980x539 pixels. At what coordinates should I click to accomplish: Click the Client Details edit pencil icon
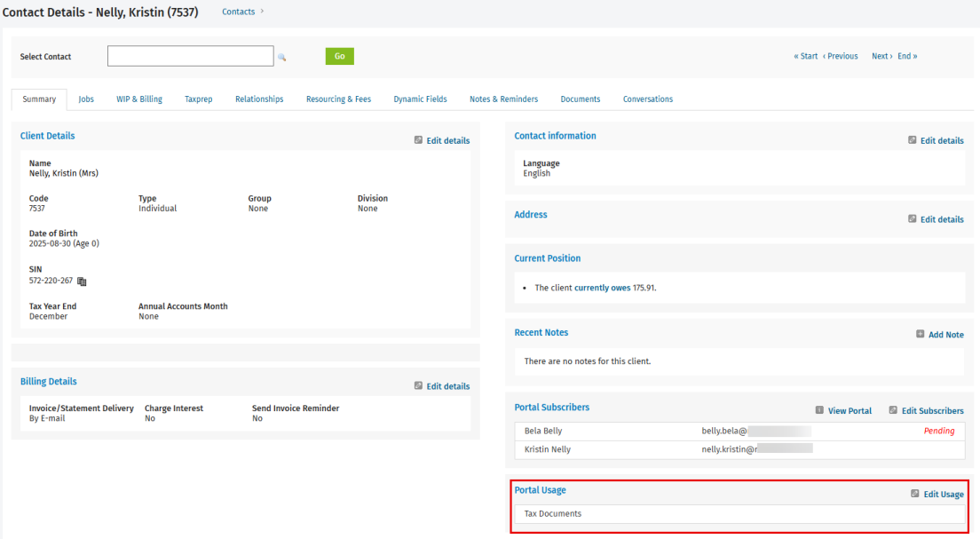pos(419,140)
